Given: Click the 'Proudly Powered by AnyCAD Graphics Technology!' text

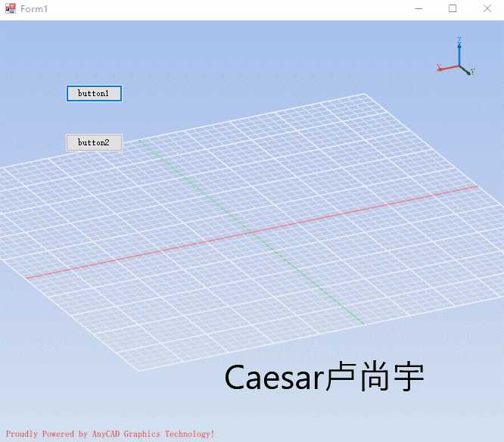Looking at the screenshot, I should coord(110,434).
